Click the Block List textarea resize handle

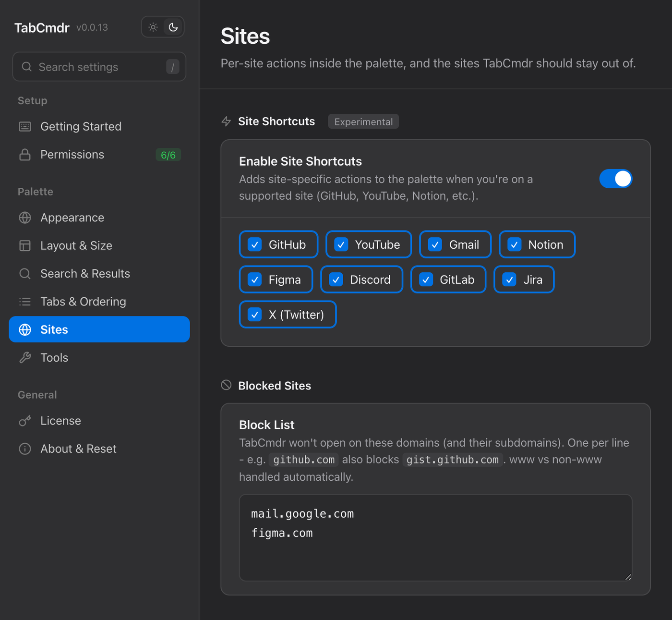pos(628,577)
